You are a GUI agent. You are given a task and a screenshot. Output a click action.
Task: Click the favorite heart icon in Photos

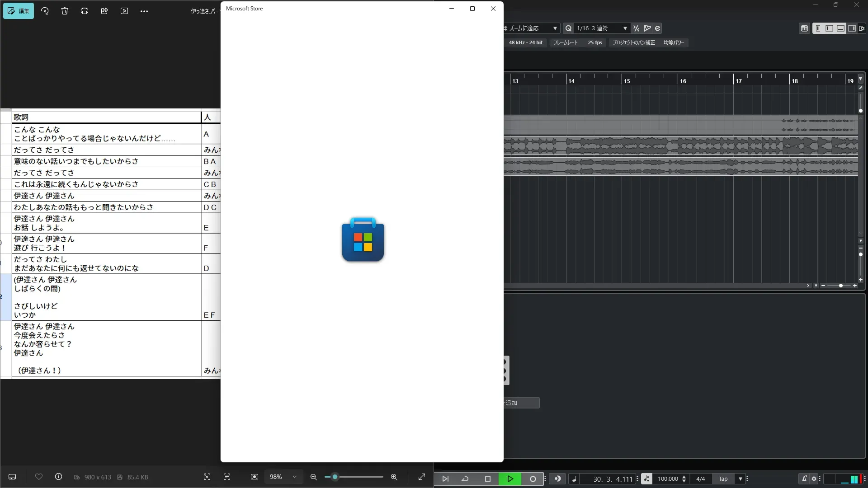point(39,477)
